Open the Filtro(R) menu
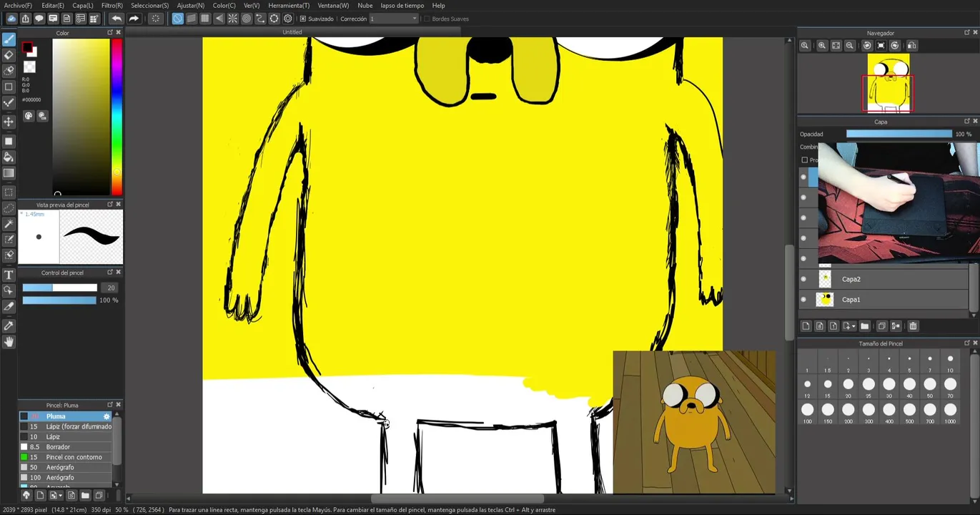 (112, 5)
